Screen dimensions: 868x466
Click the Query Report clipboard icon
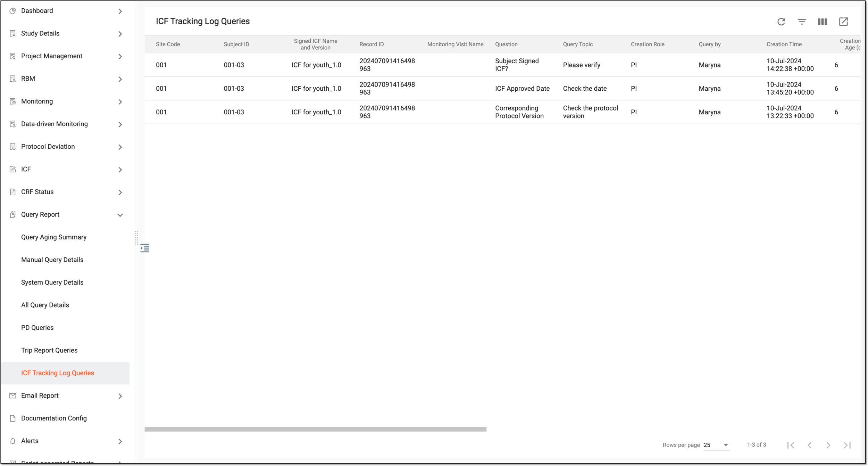[x=13, y=214]
